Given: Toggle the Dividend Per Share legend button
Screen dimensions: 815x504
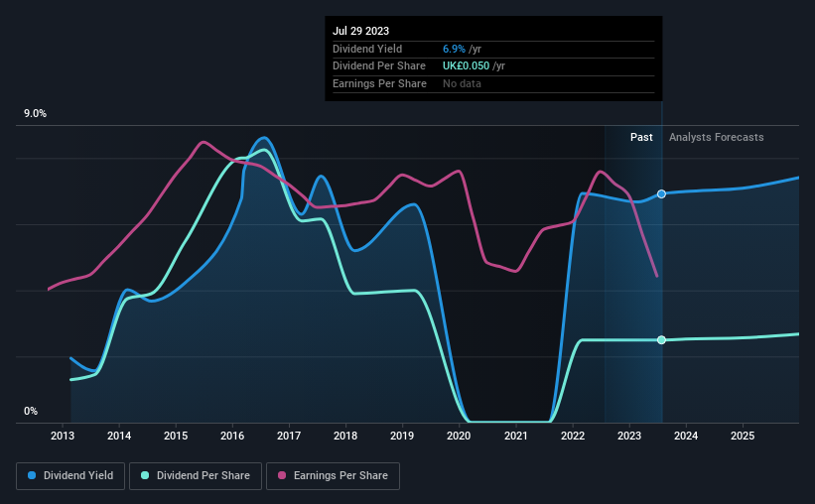Looking at the screenshot, I should pos(196,476).
